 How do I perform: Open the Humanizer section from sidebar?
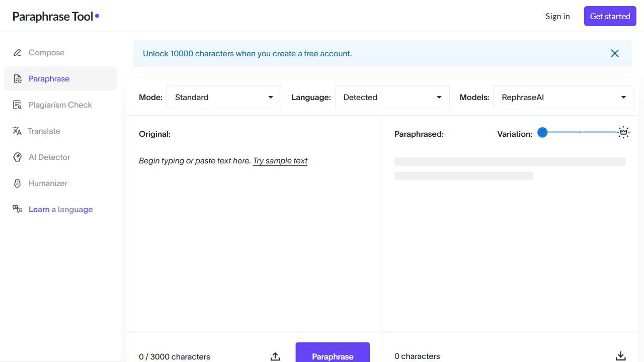47,183
